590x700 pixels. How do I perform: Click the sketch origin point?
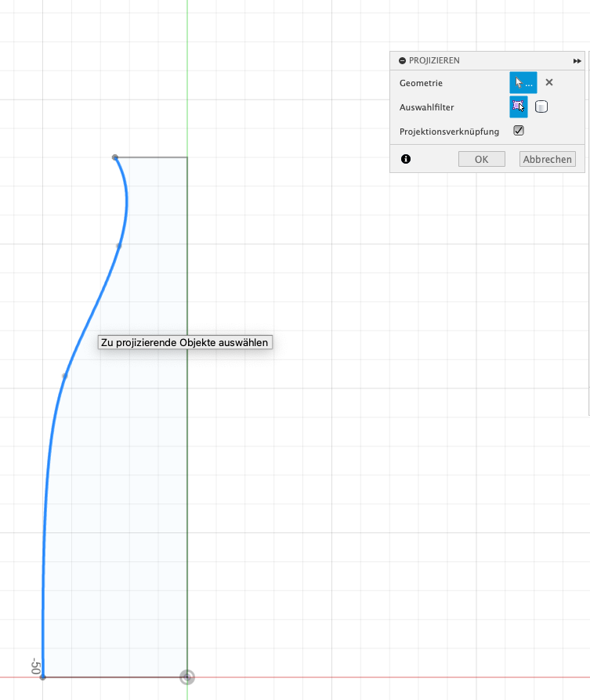coord(187,677)
